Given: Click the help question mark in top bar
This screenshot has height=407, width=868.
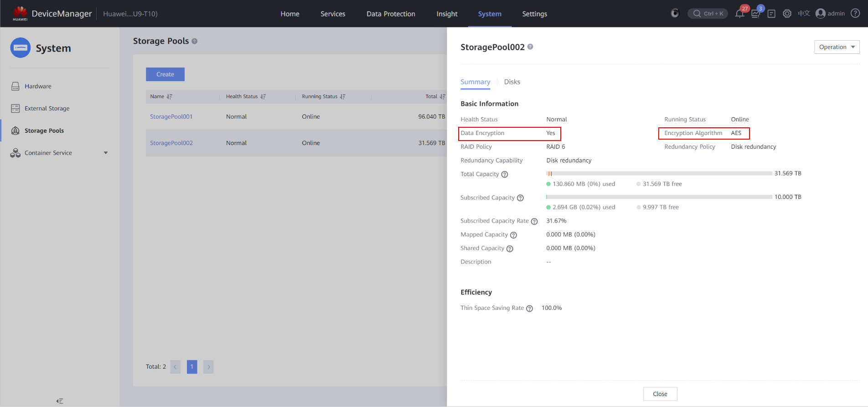Looking at the screenshot, I should pos(856,14).
